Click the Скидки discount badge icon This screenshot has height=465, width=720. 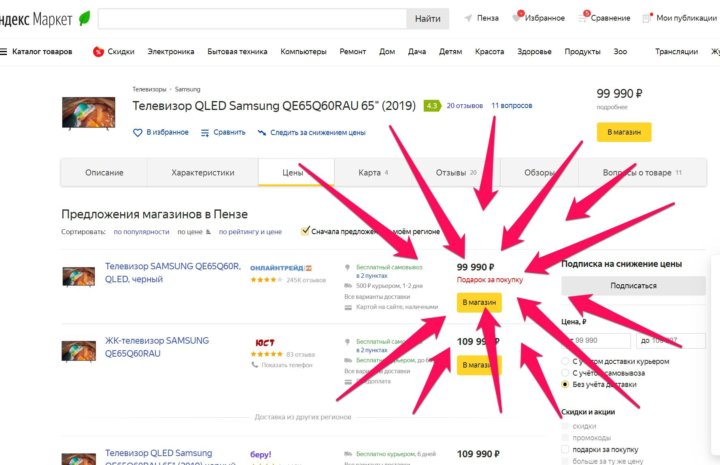click(x=98, y=52)
